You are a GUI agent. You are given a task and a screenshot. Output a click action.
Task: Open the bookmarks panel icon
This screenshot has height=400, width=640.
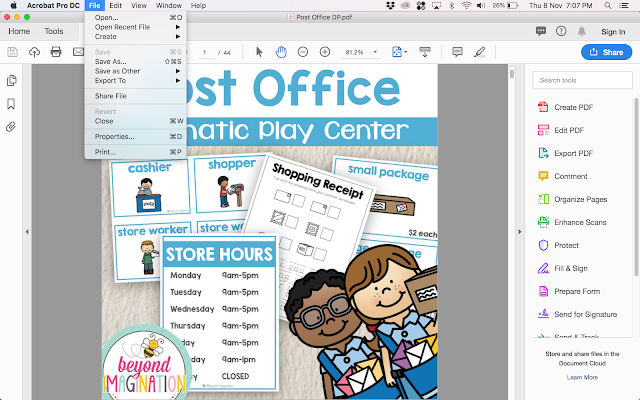[x=11, y=104]
